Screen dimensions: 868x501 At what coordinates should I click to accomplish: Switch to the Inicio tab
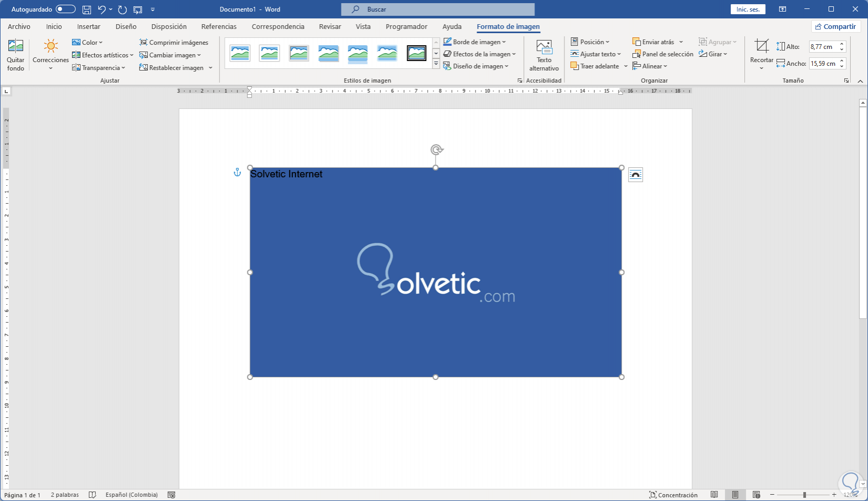54,26
